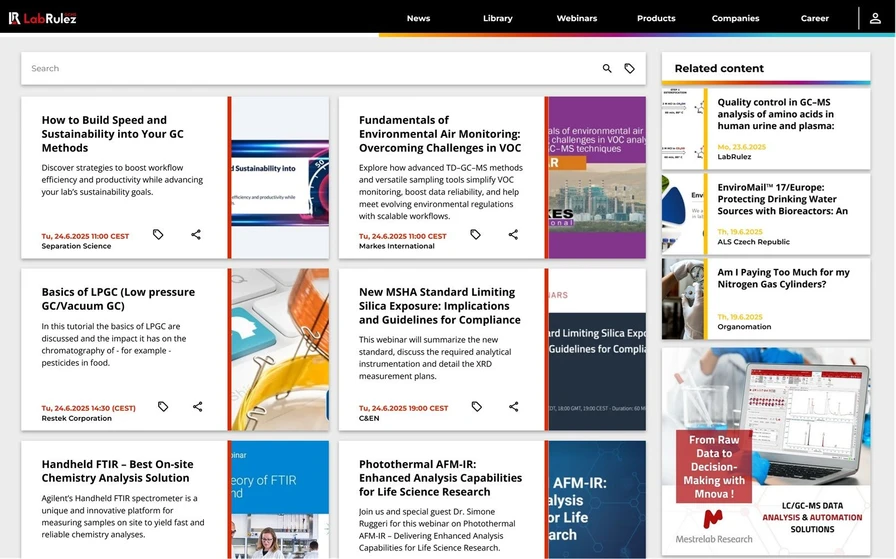
Task: Share the Basics of LPGC webinar
Action: [197, 406]
